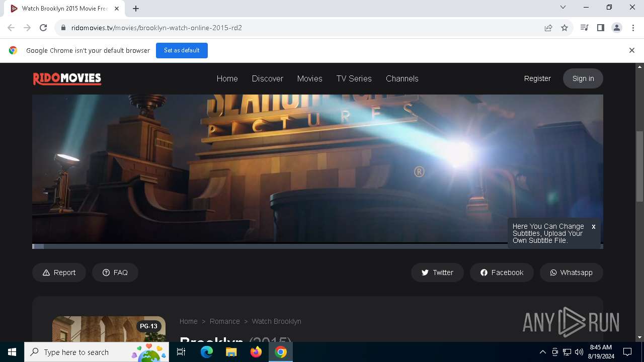Show hidden system tray icons
Viewport: 644px width, 362px height.
click(542, 352)
